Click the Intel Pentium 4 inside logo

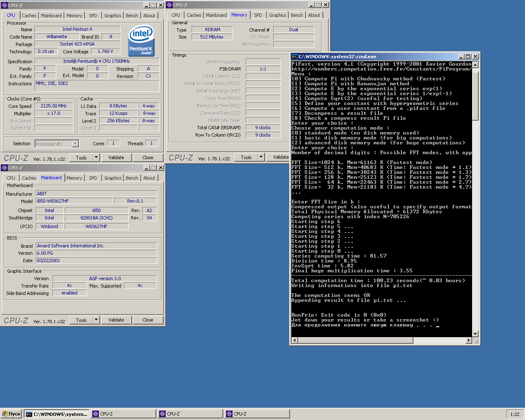coord(142,41)
